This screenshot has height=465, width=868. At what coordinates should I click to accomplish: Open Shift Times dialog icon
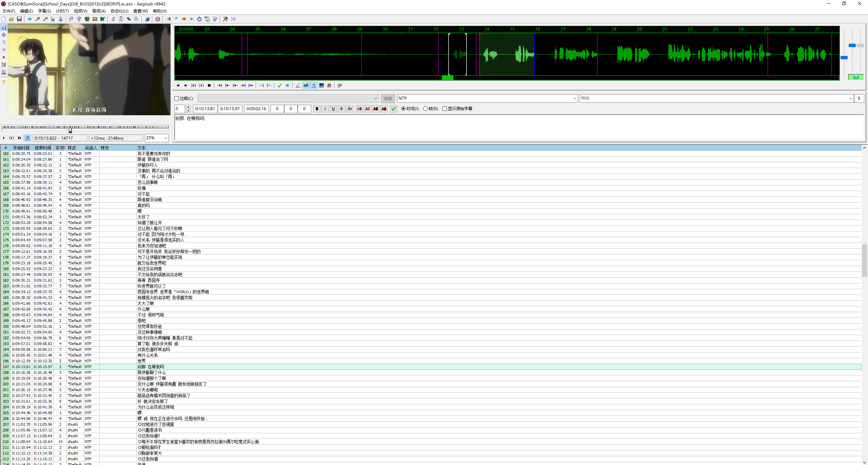168,19
